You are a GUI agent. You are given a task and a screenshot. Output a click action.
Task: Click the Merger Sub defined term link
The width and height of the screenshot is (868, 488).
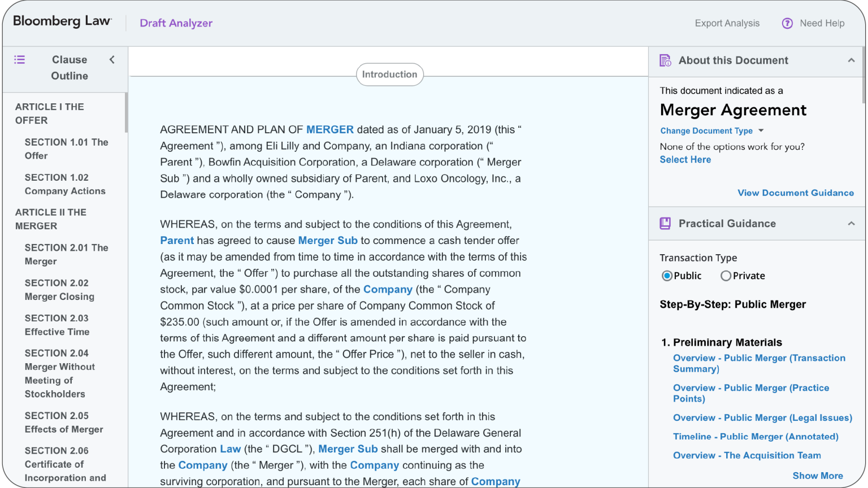[x=328, y=240]
